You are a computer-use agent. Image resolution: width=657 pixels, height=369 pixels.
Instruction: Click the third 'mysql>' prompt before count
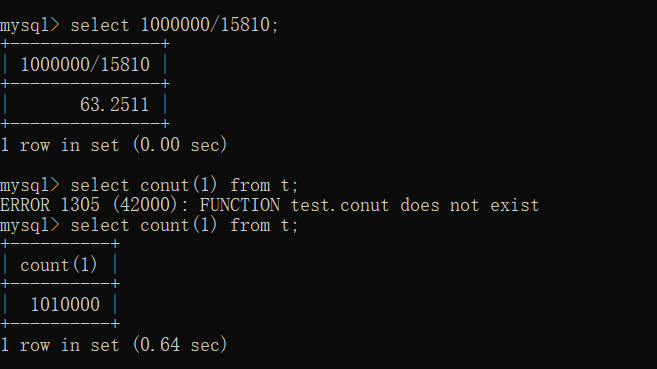point(30,225)
